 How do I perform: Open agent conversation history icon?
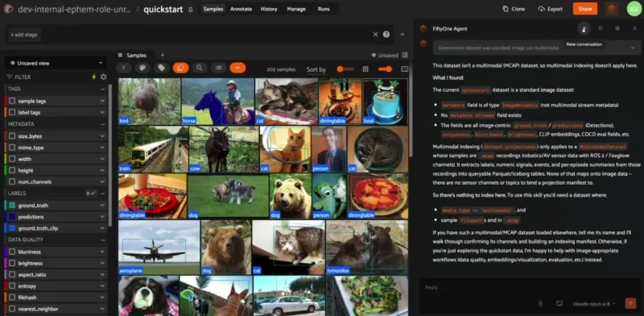[x=601, y=28]
